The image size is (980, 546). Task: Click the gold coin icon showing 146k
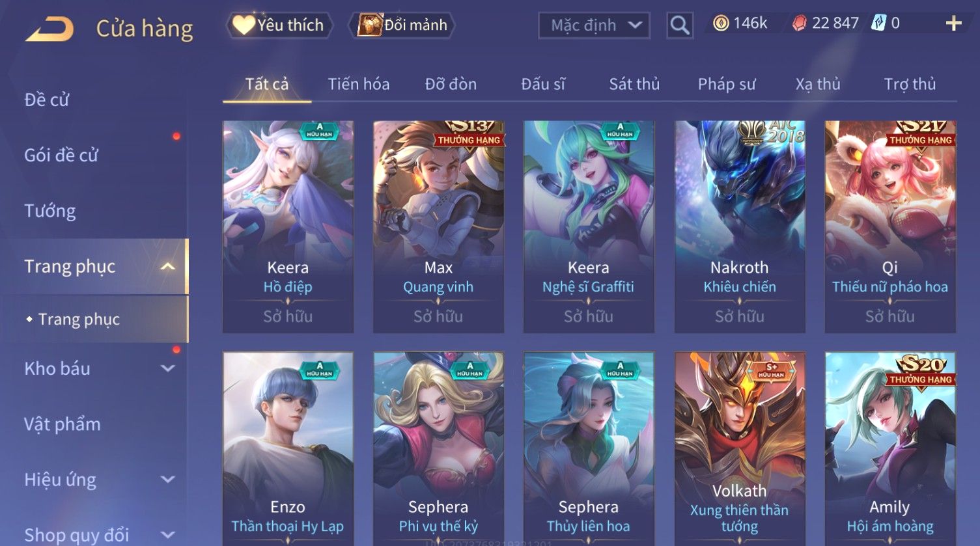pyautogui.click(x=721, y=24)
